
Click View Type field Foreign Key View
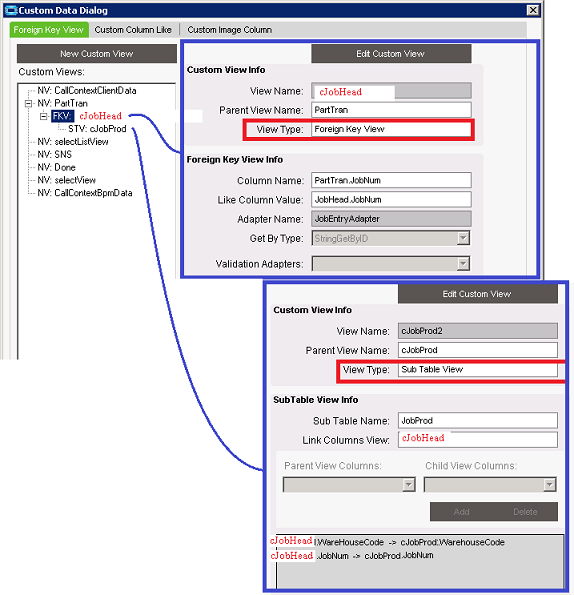pos(392,129)
